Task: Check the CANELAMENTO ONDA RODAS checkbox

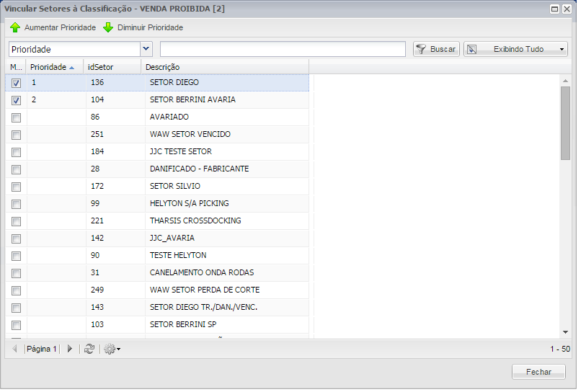Action: [x=16, y=273]
